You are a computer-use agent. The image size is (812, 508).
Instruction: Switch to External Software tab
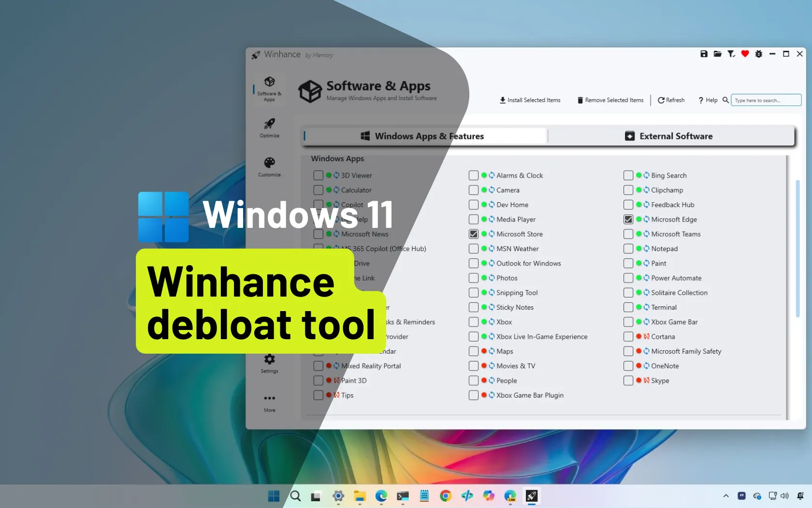point(671,136)
